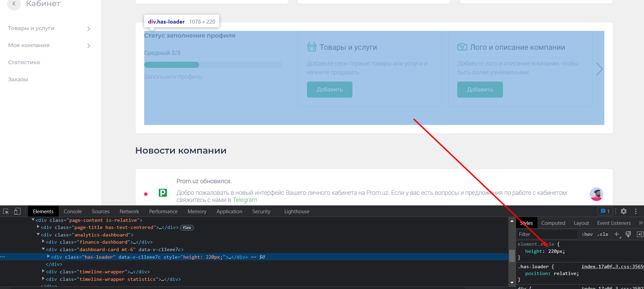Open the Performance tab

coord(163,212)
